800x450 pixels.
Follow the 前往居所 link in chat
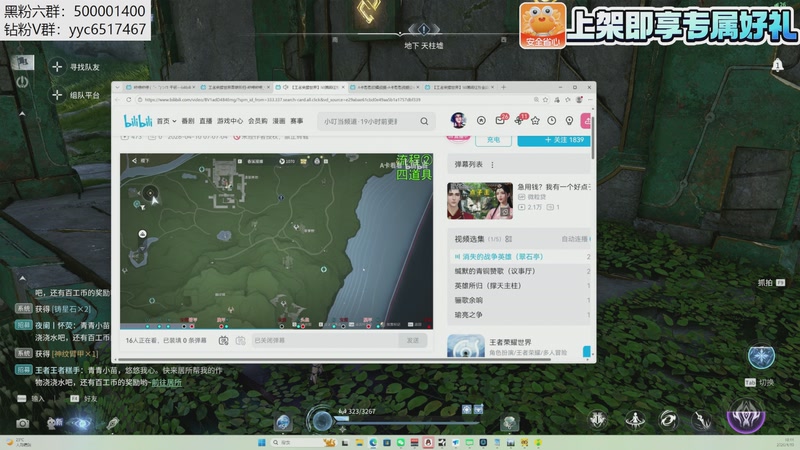click(166, 382)
